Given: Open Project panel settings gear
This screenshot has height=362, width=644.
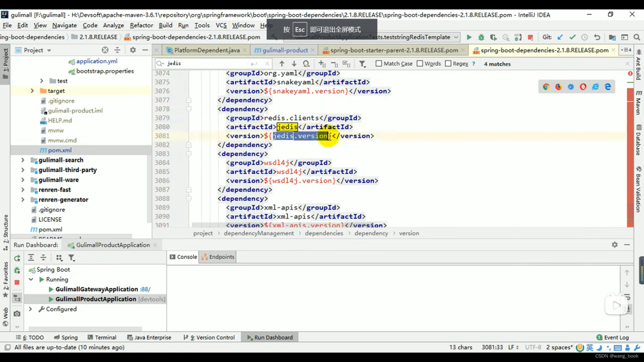Looking at the screenshot, I should point(133,50).
